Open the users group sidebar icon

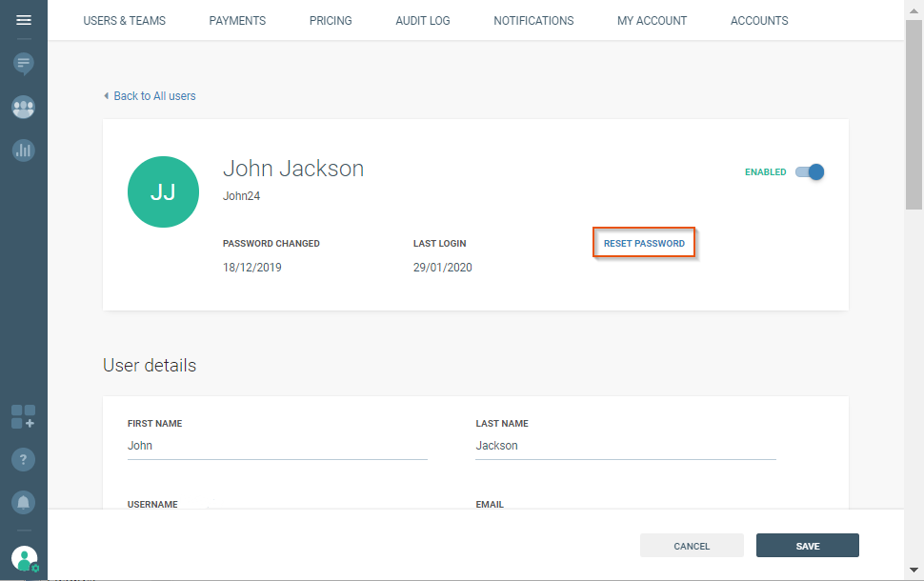pos(24,107)
